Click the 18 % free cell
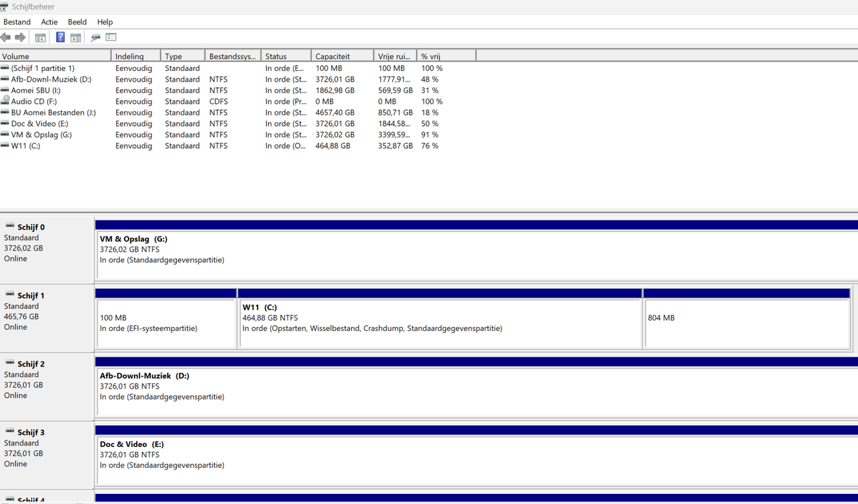The width and height of the screenshot is (858, 504). (x=430, y=112)
